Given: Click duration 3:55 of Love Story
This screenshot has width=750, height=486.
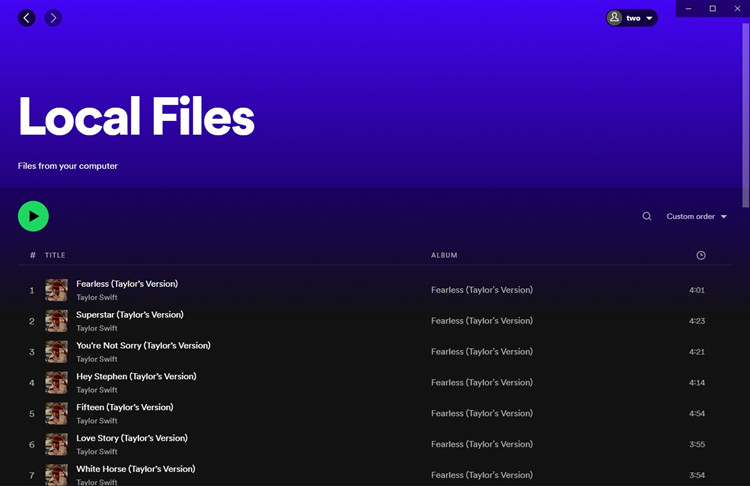Looking at the screenshot, I should [x=697, y=444].
